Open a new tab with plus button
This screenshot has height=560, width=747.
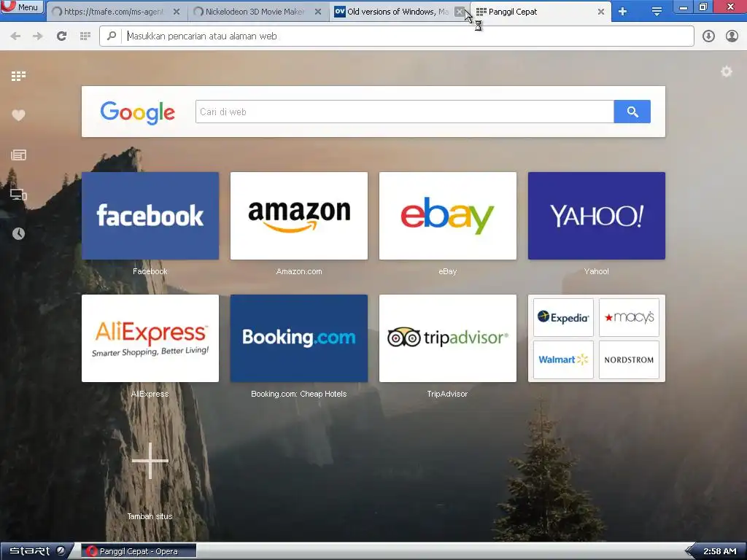tap(623, 12)
